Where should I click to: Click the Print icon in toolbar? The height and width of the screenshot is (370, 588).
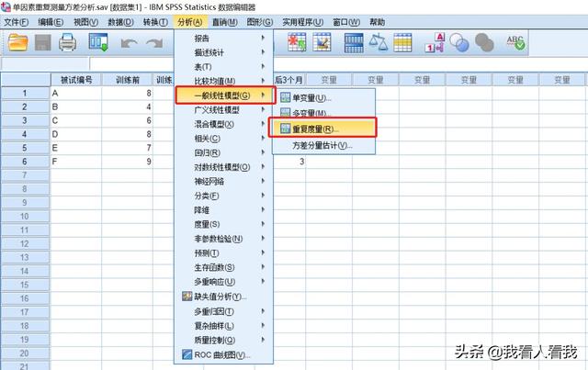click(67, 42)
